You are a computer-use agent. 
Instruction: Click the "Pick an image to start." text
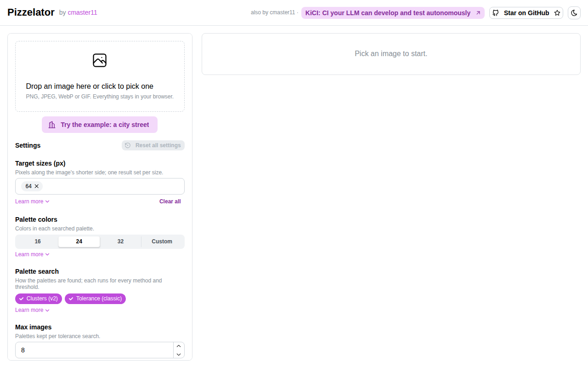coord(391,54)
